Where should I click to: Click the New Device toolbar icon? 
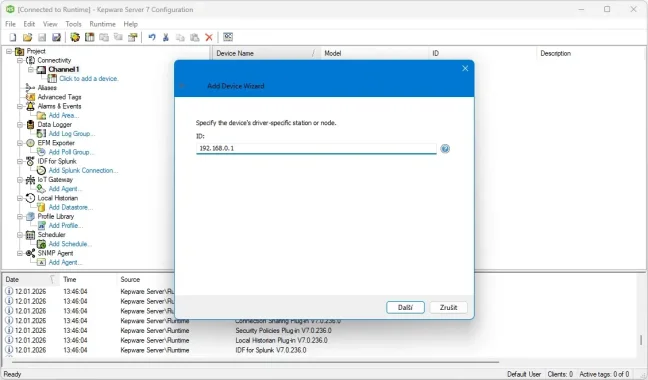(89, 37)
